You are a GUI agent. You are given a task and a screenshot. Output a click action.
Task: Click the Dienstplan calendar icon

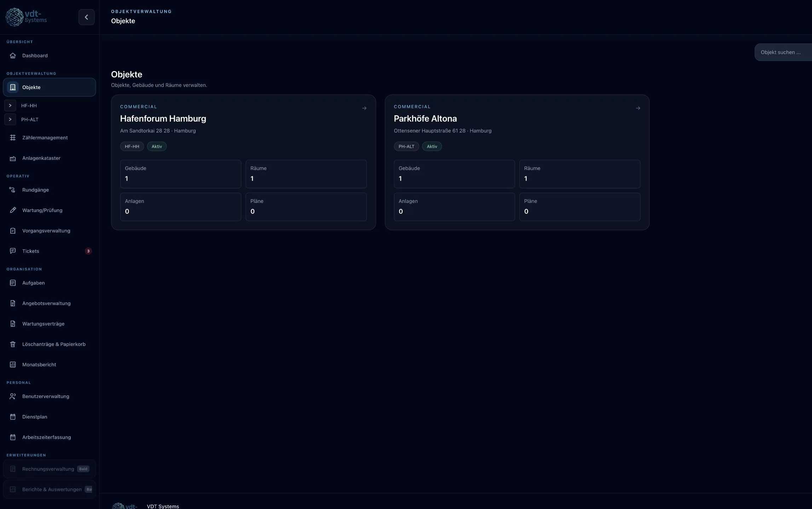point(13,417)
